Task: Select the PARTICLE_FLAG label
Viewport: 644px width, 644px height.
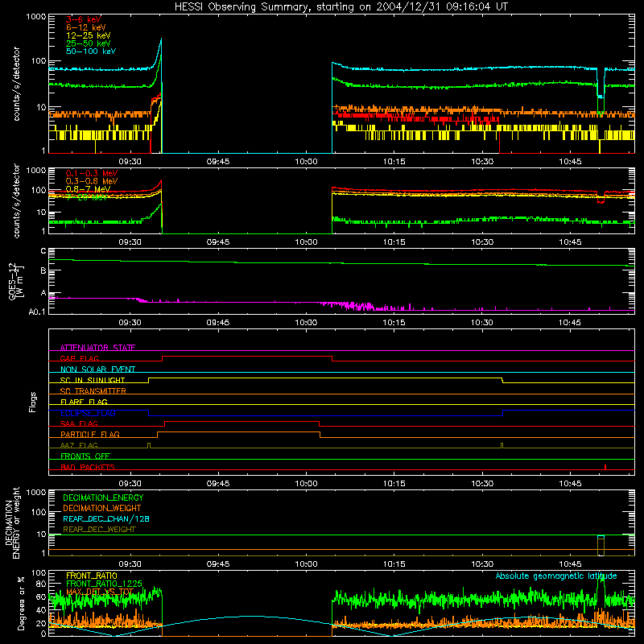Action: [90, 434]
